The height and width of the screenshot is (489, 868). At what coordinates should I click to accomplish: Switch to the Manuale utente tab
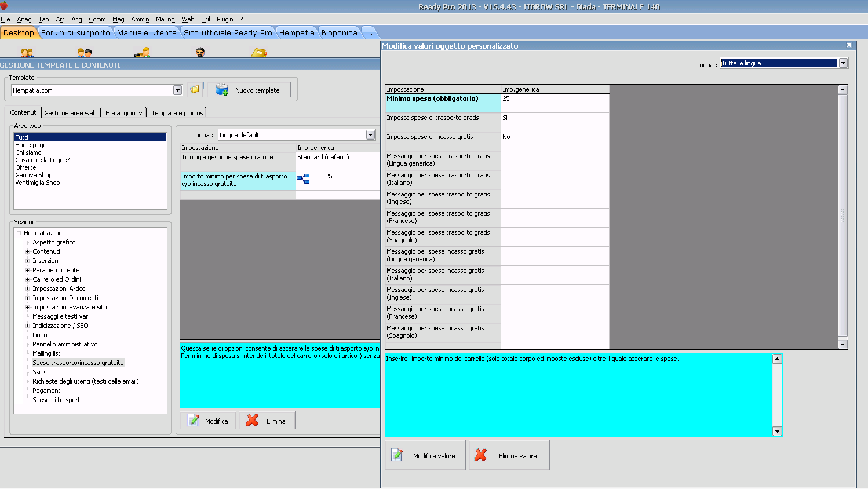[147, 33]
